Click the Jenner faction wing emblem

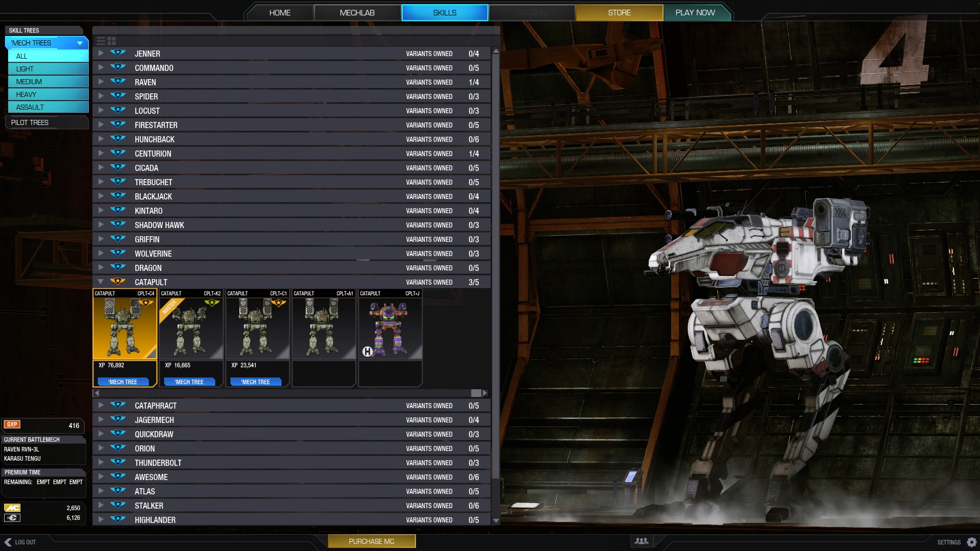[x=118, y=53]
